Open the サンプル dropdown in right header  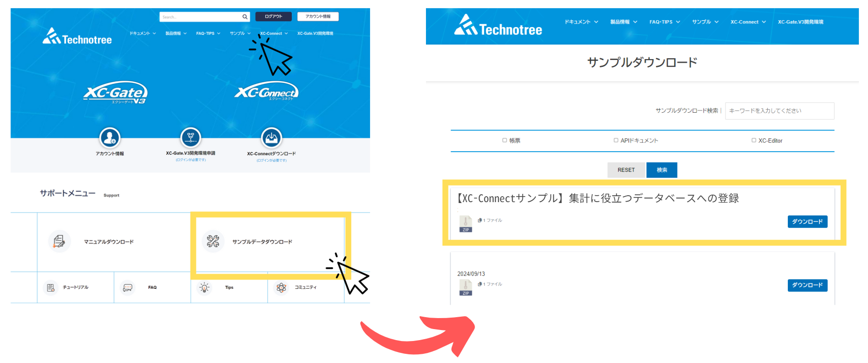[705, 22]
